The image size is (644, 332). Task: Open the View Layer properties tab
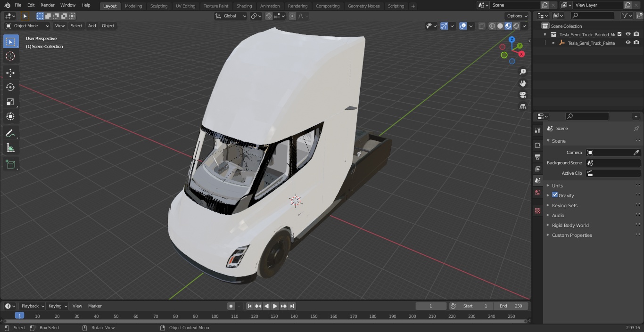pyautogui.click(x=537, y=169)
